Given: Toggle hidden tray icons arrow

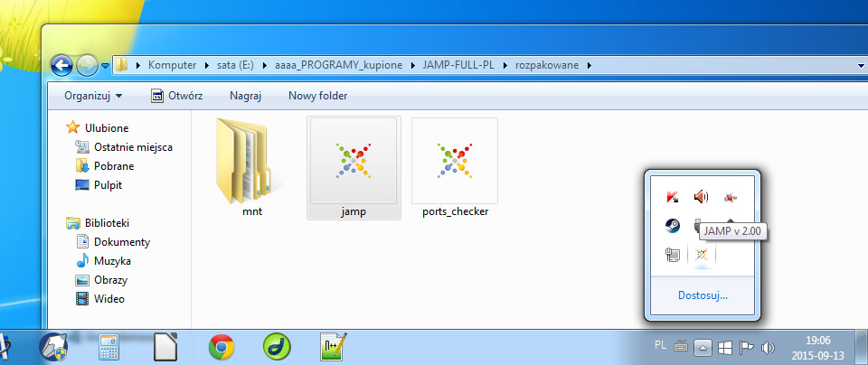Looking at the screenshot, I should point(702,348).
